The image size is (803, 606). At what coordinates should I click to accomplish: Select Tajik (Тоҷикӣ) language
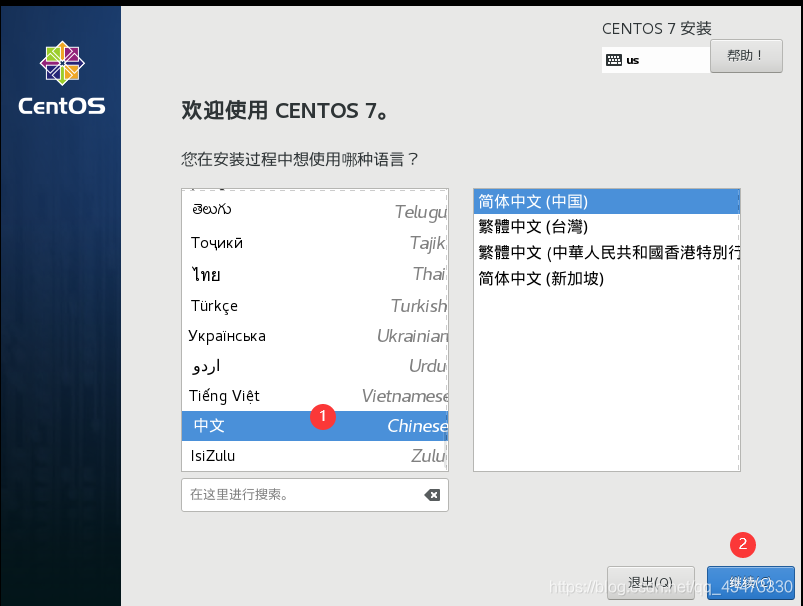pyautogui.click(x=314, y=242)
